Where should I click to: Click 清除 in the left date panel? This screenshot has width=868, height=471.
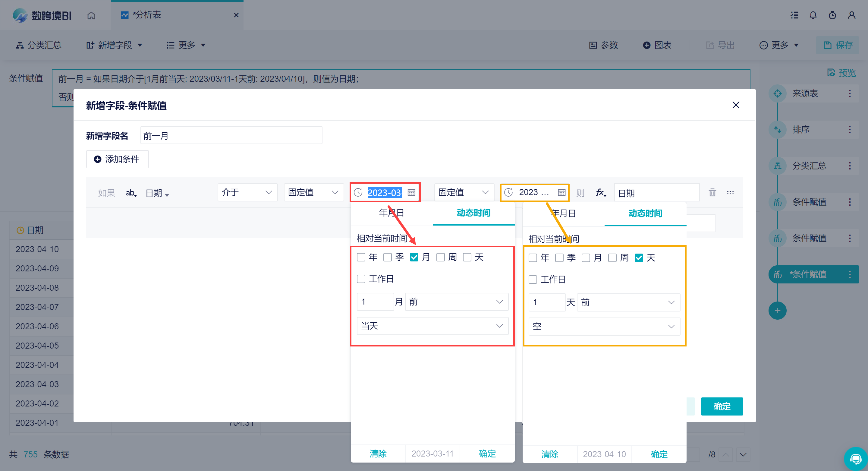coord(378,454)
